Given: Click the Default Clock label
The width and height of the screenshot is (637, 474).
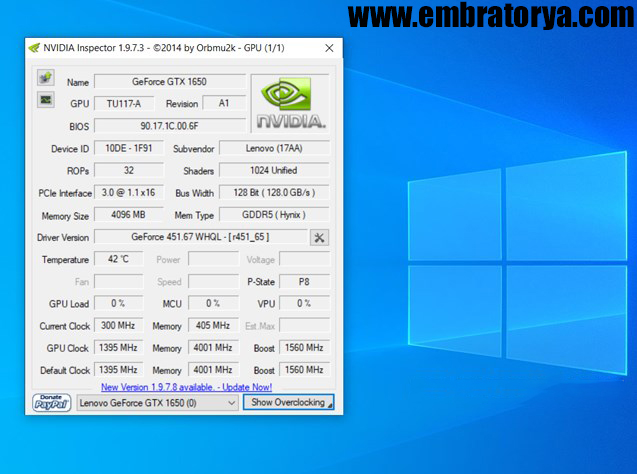Looking at the screenshot, I should (65, 370).
